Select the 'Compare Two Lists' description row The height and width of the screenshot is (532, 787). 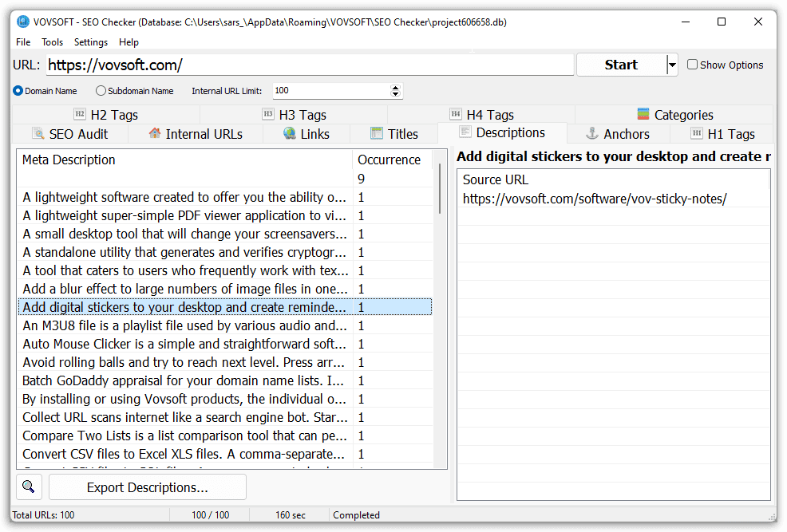tap(225, 435)
